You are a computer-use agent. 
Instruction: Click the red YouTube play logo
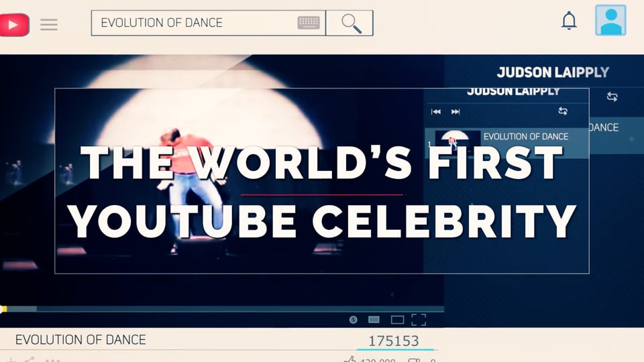14,25
